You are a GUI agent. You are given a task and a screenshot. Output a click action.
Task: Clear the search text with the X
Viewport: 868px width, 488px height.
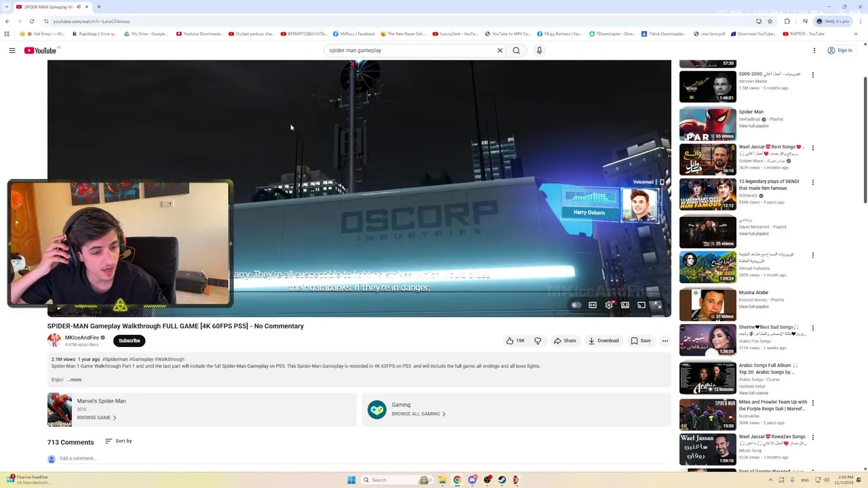[500, 50]
